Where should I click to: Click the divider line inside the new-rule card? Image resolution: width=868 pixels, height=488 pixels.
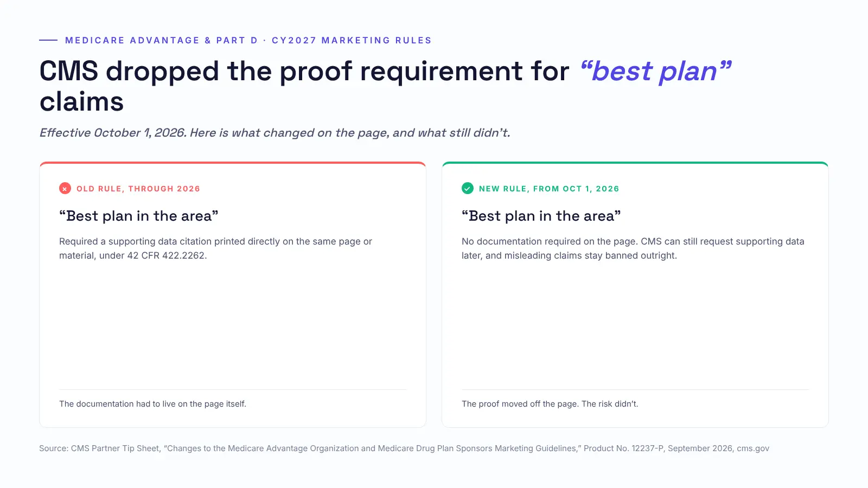point(635,389)
